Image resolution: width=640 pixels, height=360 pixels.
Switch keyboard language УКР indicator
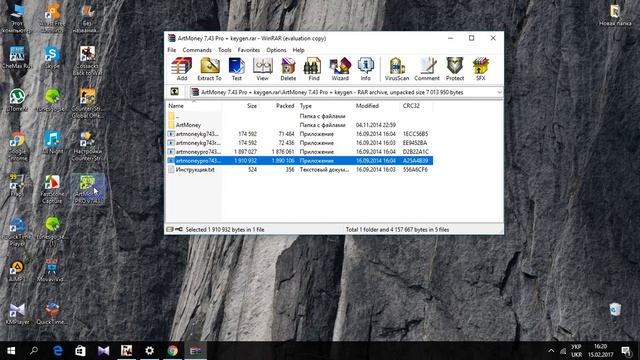click(576, 351)
